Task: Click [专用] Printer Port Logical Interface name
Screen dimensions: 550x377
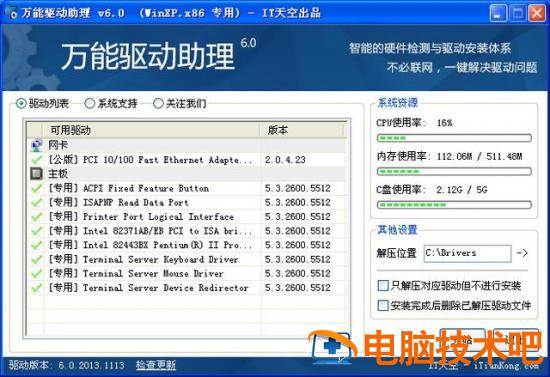Action: pyautogui.click(x=141, y=217)
